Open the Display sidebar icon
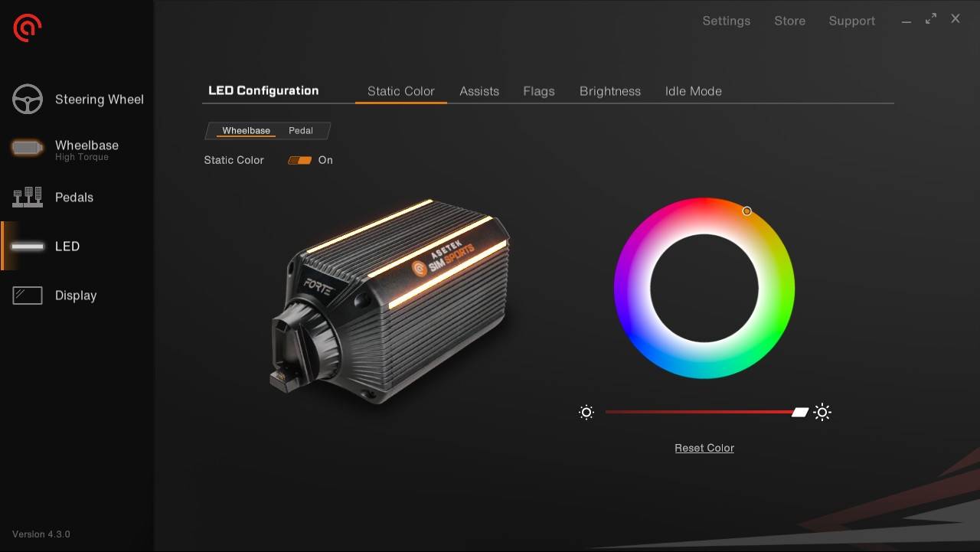This screenshot has height=552, width=980. 28,296
